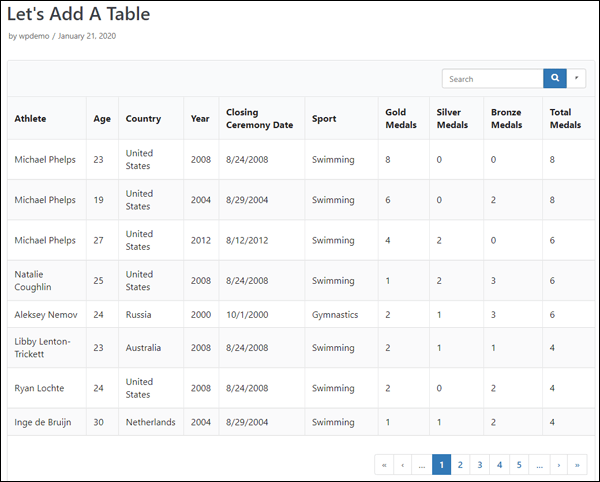
Task: Click the January 21, 2020 post date
Action: click(x=87, y=36)
